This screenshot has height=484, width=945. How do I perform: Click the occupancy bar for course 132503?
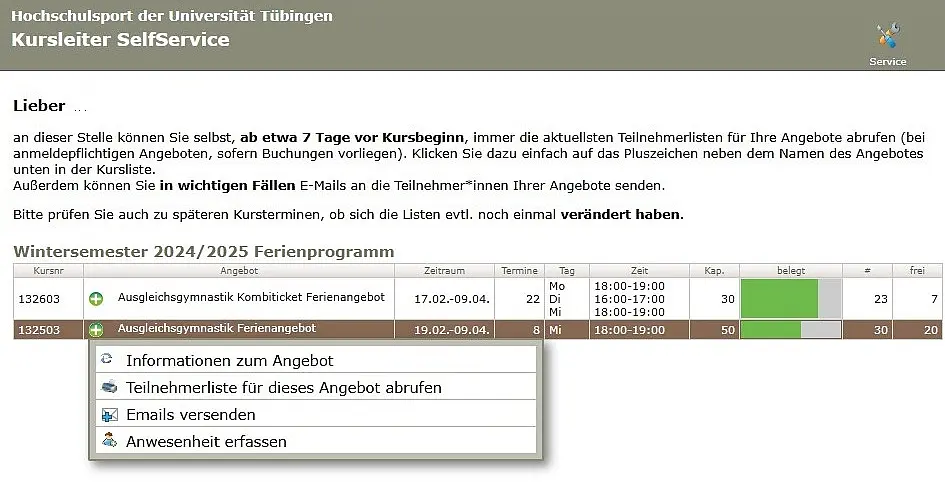point(791,330)
